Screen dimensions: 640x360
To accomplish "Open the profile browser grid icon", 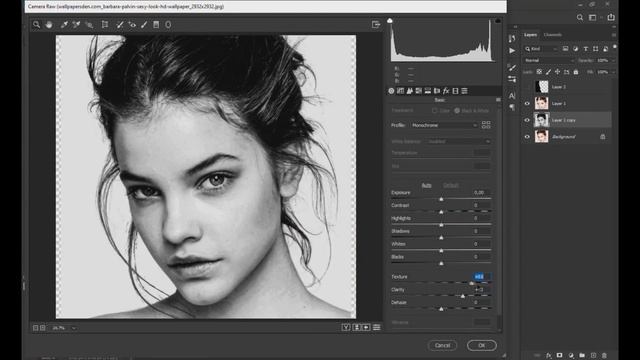I will pyautogui.click(x=486, y=125).
